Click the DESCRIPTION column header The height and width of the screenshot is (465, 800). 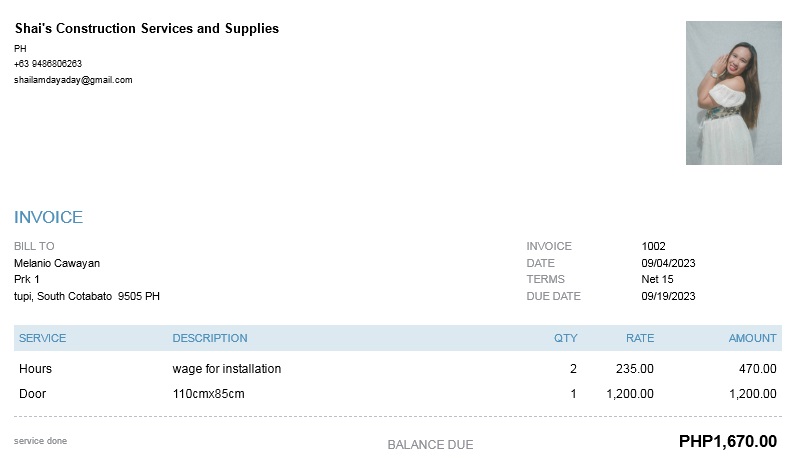(210, 338)
